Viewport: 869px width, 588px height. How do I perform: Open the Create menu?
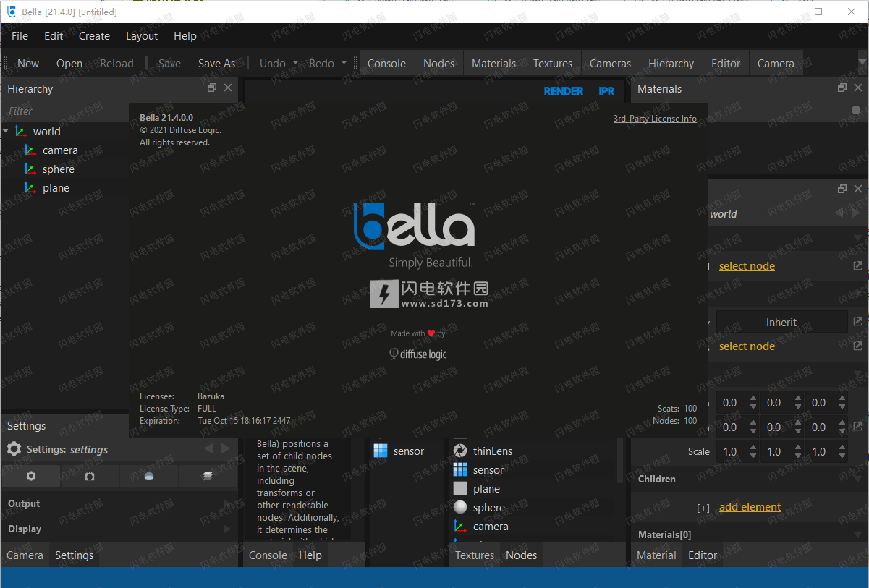pyautogui.click(x=94, y=36)
